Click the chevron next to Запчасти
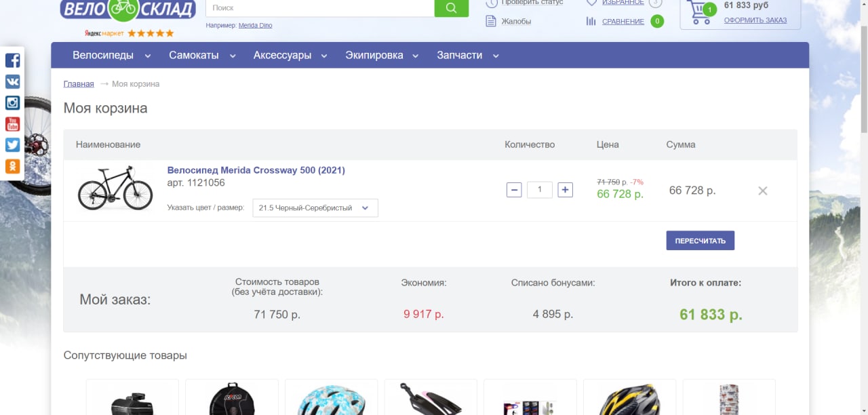 (x=496, y=56)
